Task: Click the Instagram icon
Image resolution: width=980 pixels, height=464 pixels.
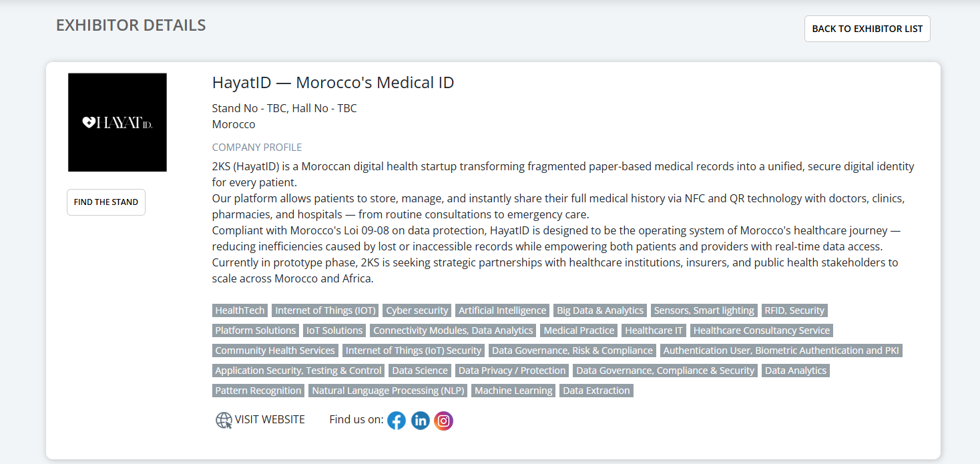Action: click(x=443, y=421)
